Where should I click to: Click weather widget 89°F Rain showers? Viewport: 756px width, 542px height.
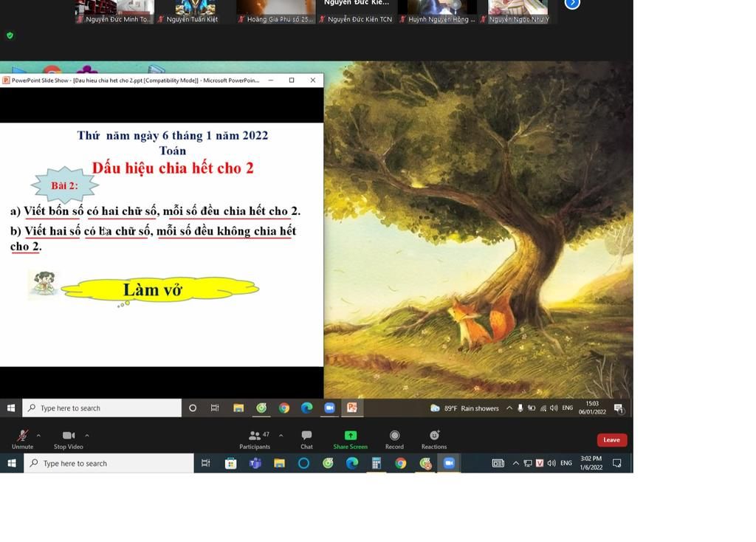coord(465,408)
